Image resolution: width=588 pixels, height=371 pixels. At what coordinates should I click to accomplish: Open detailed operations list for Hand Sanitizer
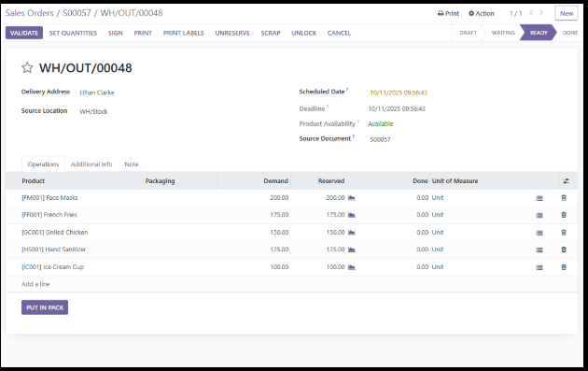(539, 250)
